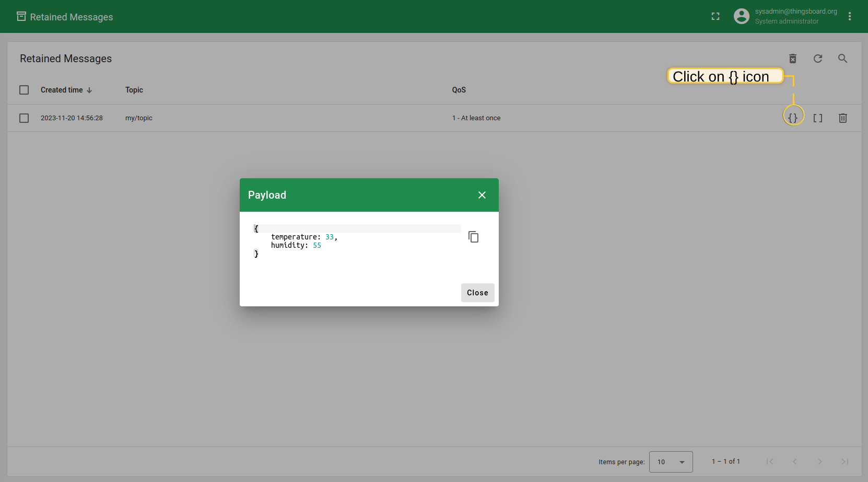Close the Payload dialog with X icon

tap(482, 195)
